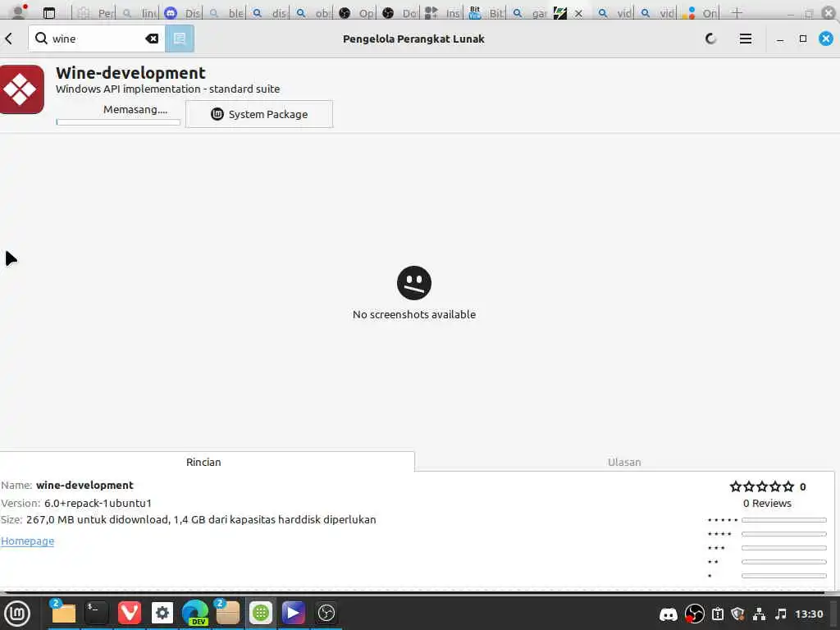Viewport: 840px width, 630px height.
Task: Switch to the Discord browser tab
Action: 183,13
